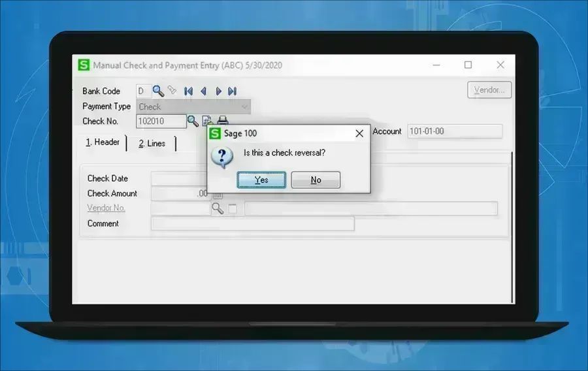Image resolution: width=588 pixels, height=371 pixels.
Task: Click the 'Check Amount' label
Action: [112, 193]
